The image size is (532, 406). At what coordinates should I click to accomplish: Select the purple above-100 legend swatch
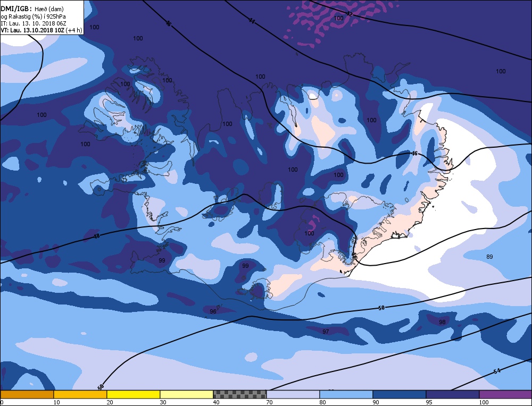(506, 394)
